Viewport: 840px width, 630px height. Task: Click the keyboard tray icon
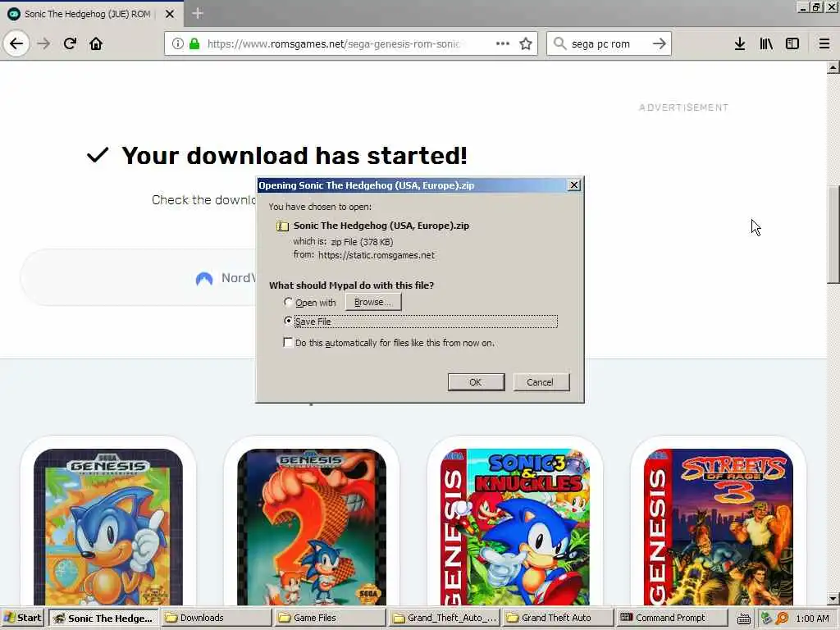pos(743,619)
